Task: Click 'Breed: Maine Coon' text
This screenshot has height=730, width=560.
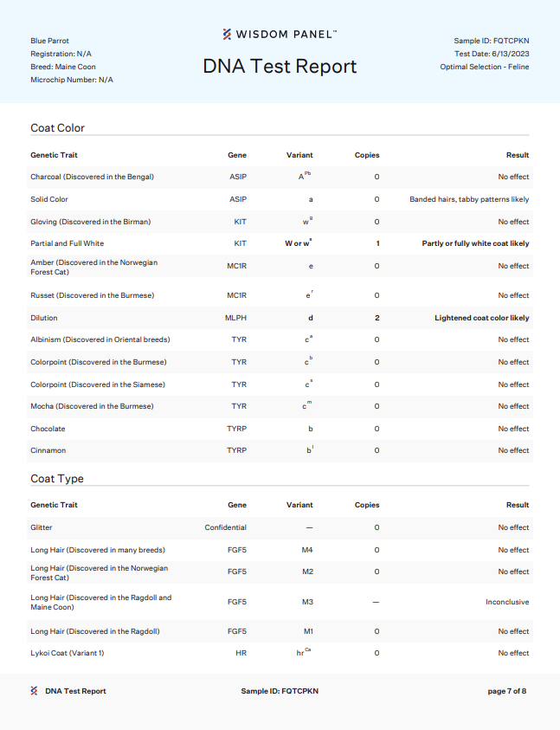Action: point(63,67)
